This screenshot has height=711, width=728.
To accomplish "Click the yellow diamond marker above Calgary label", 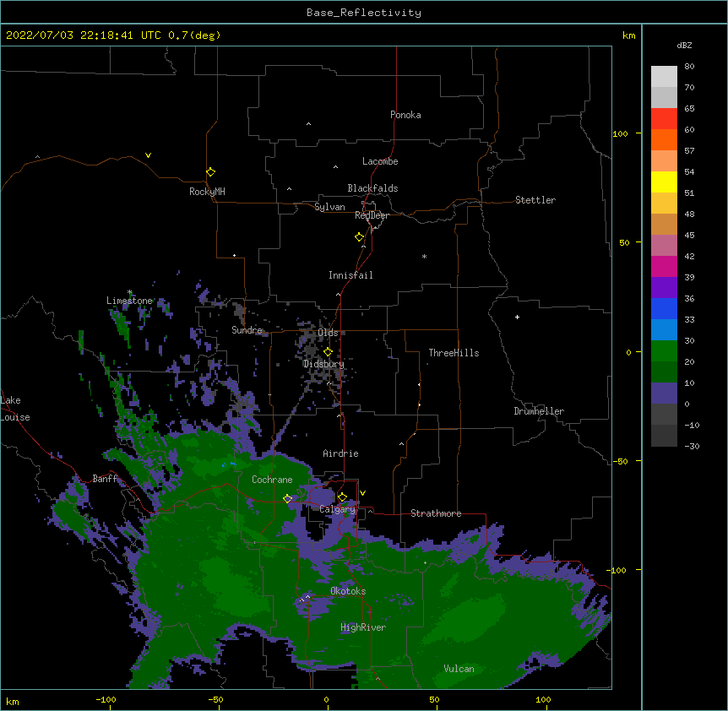I will pos(342,497).
